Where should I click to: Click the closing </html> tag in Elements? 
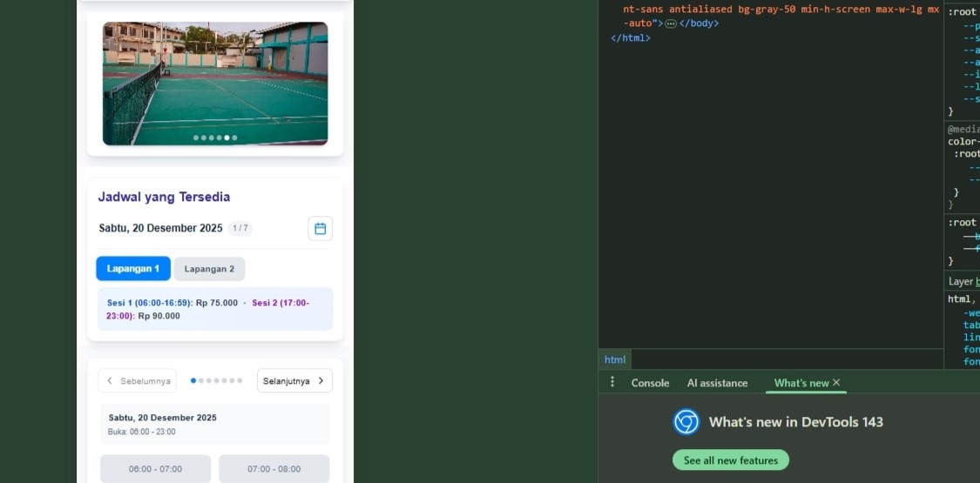pyautogui.click(x=631, y=38)
